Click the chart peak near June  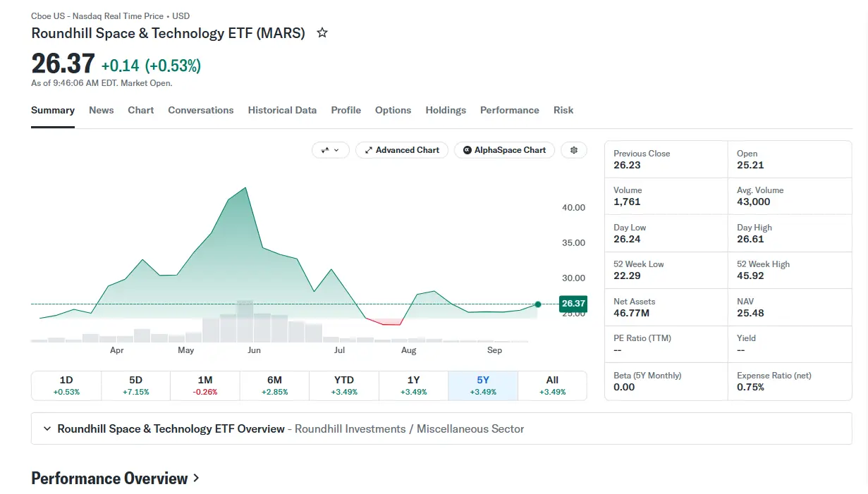[245, 188]
